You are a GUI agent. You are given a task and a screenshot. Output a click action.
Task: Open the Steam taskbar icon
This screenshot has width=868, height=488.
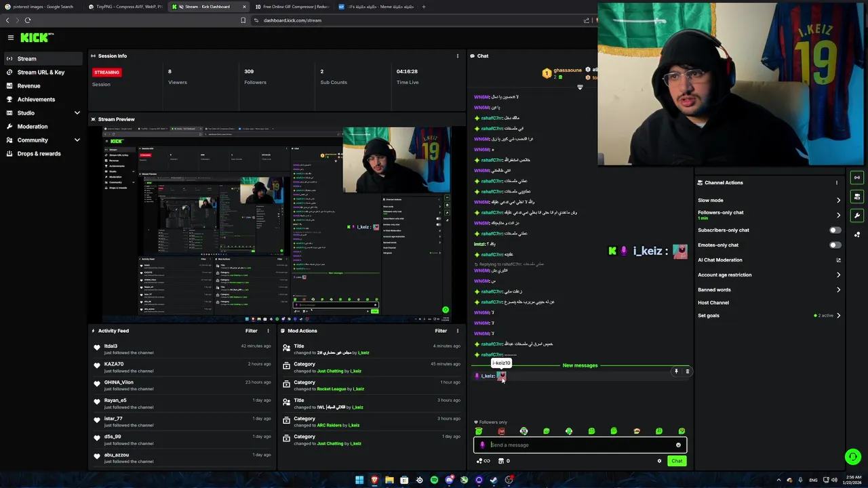(494, 480)
